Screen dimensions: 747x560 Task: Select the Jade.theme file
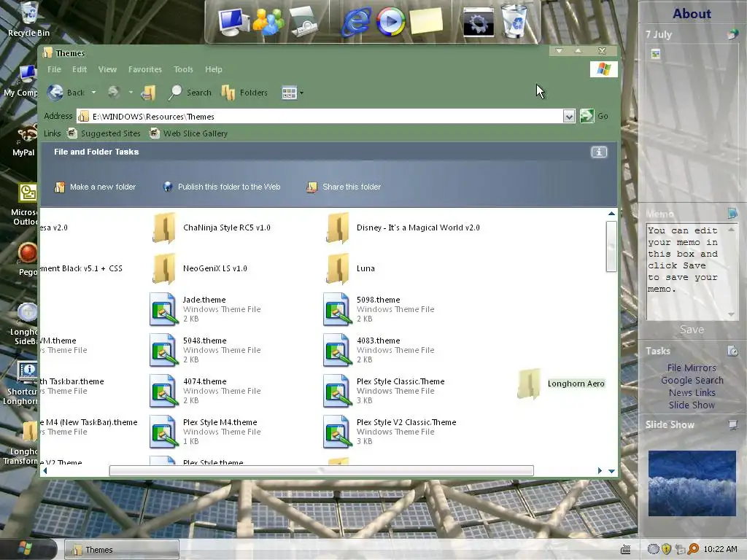click(x=205, y=309)
